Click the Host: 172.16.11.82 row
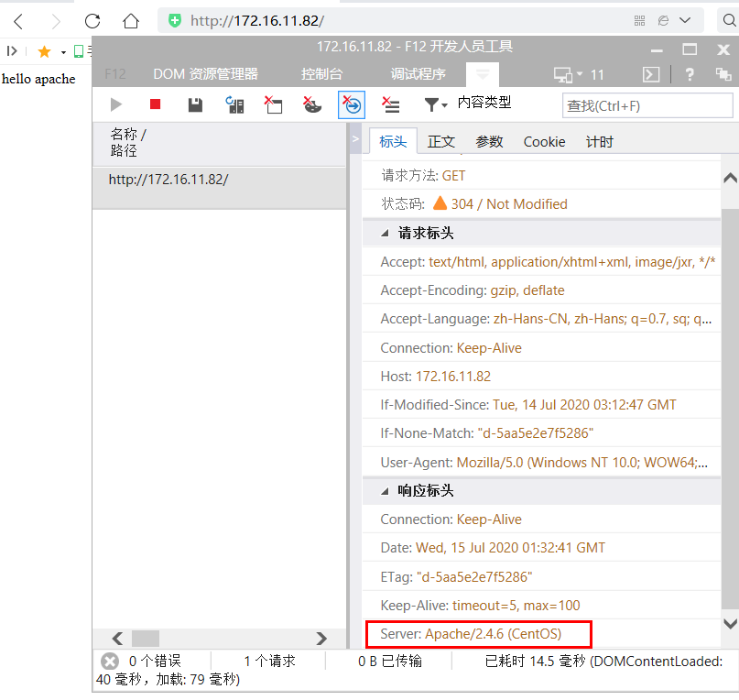The image size is (739, 700). (542, 376)
